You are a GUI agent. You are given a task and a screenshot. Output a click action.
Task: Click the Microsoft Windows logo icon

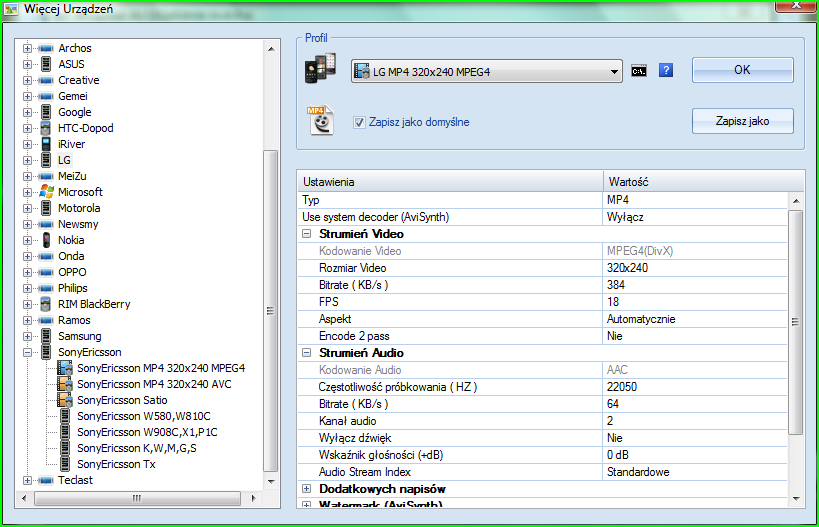[46, 192]
